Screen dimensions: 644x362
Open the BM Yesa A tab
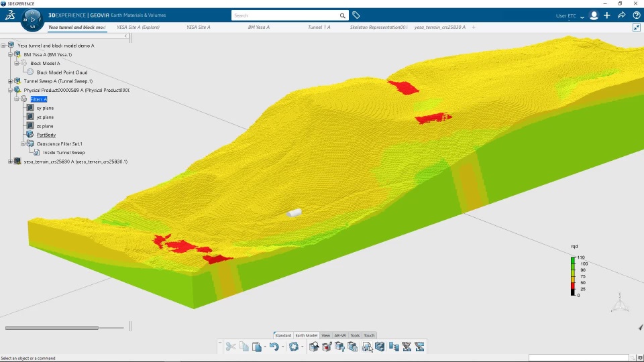click(x=259, y=27)
